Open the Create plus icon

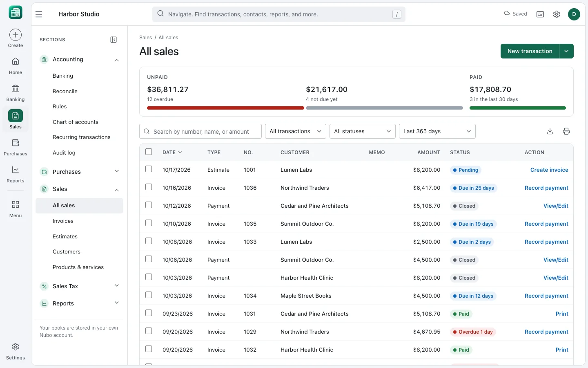[16, 35]
